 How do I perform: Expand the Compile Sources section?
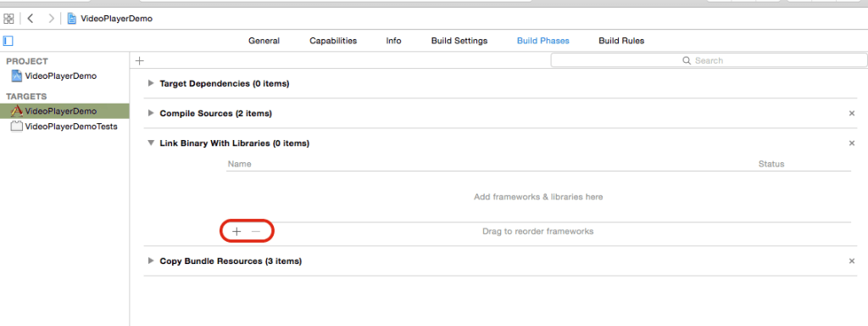tap(151, 113)
